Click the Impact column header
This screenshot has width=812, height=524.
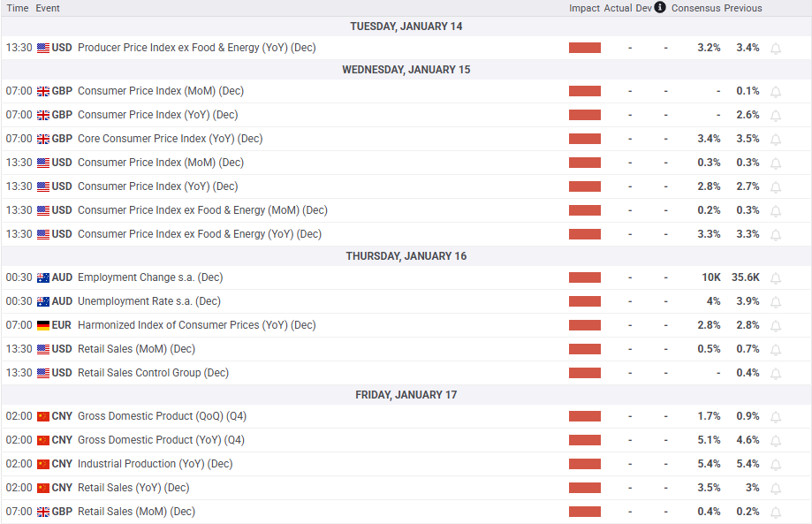tap(584, 8)
